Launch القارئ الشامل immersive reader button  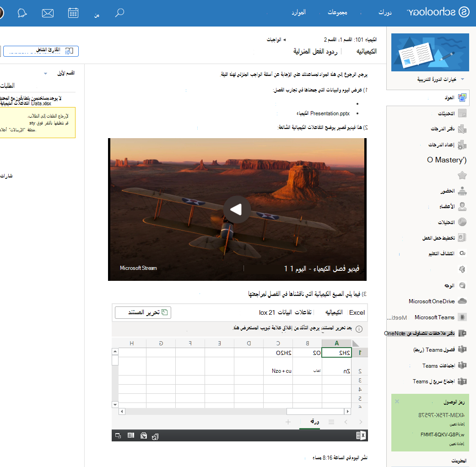click(x=41, y=51)
